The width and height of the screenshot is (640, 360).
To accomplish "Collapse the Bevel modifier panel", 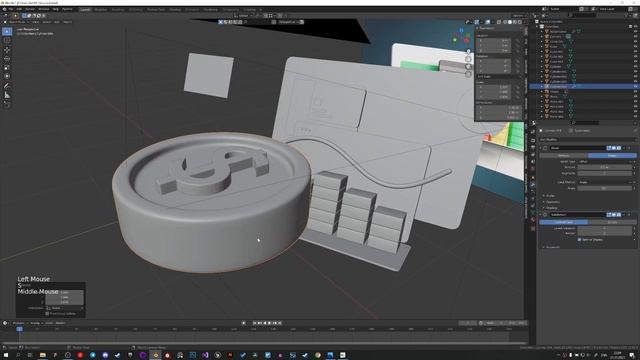I will [x=541, y=148].
